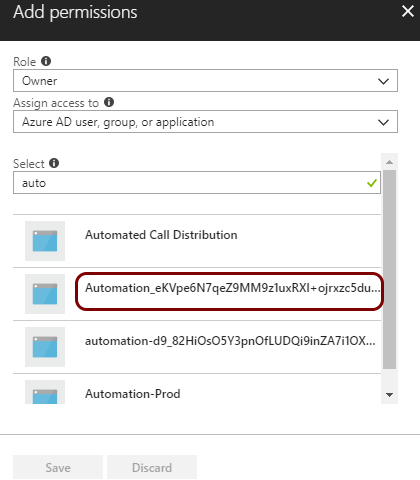Open the Role dropdown showing Owner
Viewport: 420px width, 480px height.
(x=205, y=80)
